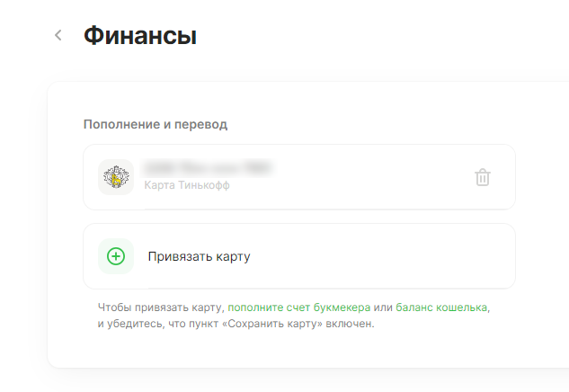Click the Карта Тинькофф label

187,185
